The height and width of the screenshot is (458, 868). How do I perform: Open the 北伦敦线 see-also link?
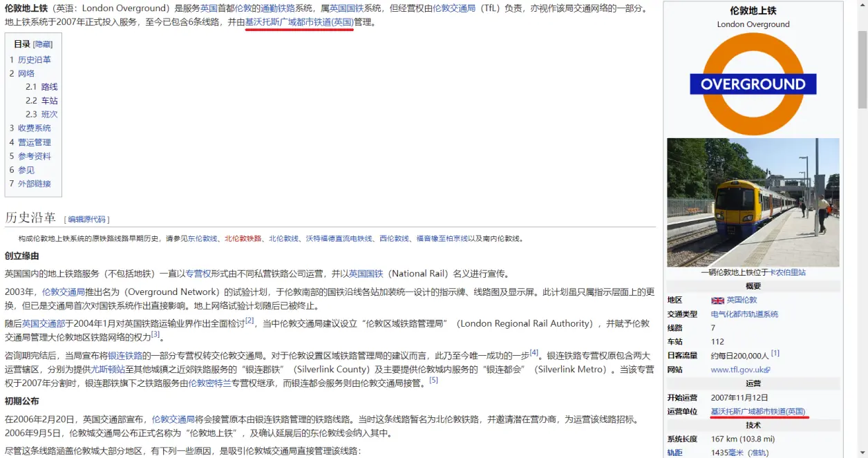(284, 238)
